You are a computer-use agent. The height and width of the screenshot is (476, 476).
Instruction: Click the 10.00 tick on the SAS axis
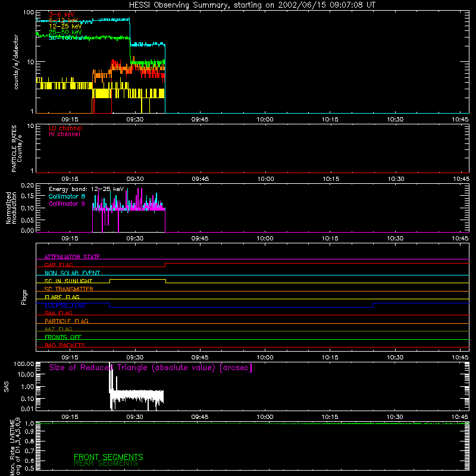pos(26,375)
